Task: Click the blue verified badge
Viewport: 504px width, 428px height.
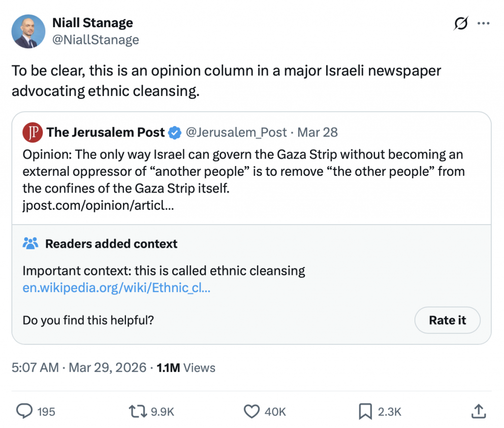Action: click(174, 132)
